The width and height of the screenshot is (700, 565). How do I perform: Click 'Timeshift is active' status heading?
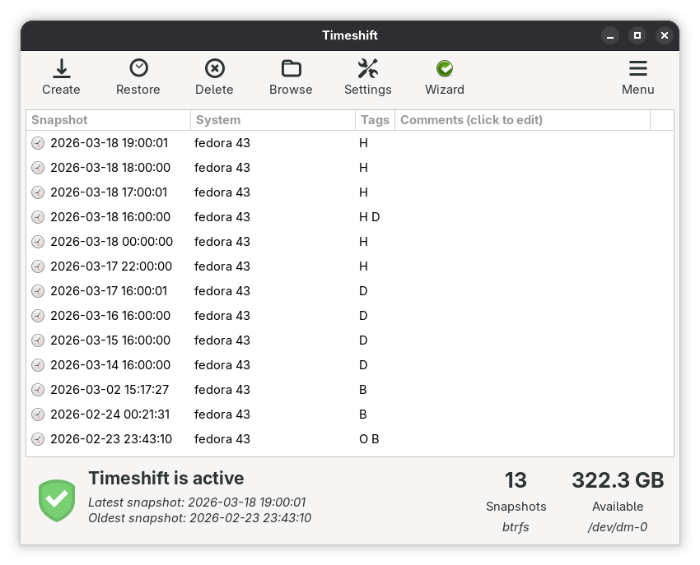click(x=166, y=478)
